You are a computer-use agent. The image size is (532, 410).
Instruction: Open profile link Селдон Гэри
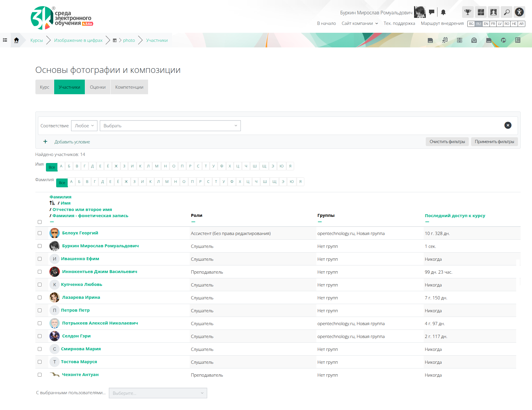click(76, 336)
